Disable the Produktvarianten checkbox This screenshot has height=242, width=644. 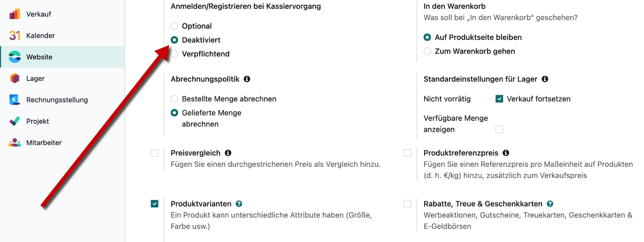click(x=155, y=204)
